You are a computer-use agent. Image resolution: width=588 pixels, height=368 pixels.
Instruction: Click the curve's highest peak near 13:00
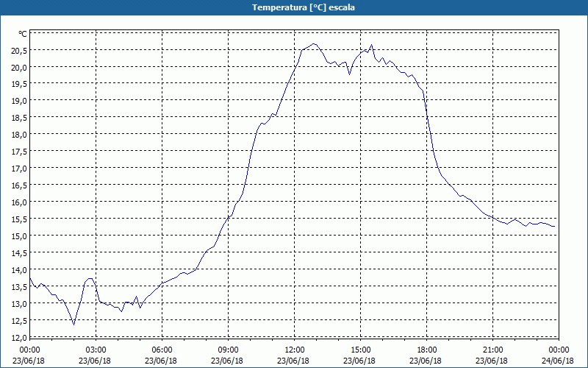coord(315,44)
